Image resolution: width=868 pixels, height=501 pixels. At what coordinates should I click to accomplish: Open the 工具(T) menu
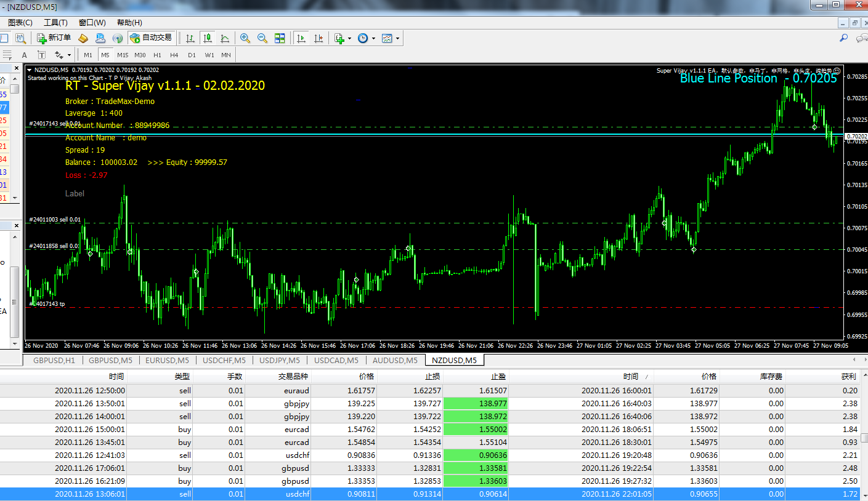pyautogui.click(x=55, y=23)
